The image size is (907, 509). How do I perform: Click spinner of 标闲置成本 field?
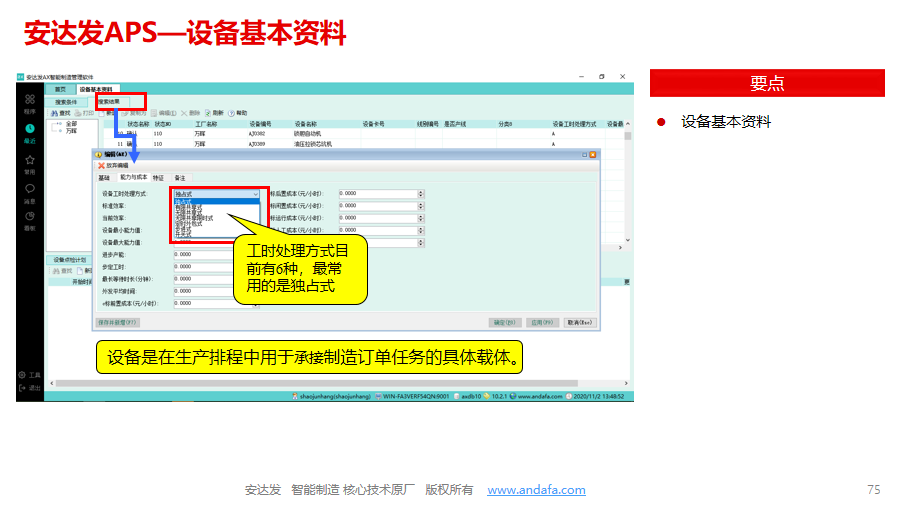(421, 206)
